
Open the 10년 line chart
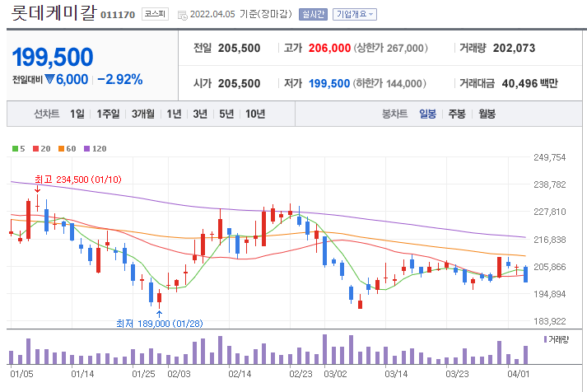255,114
